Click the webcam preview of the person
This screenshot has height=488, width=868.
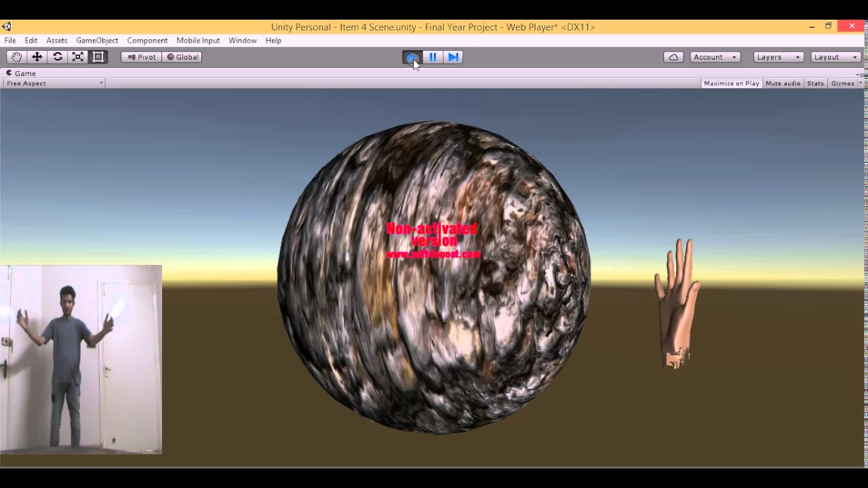[81, 359]
